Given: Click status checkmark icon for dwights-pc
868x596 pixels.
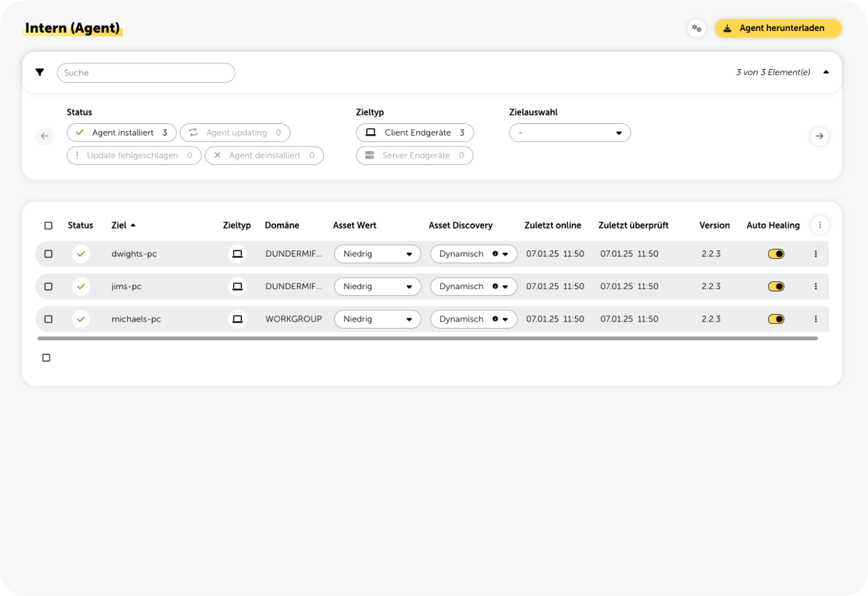Looking at the screenshot, I should (x=81, y=254).
